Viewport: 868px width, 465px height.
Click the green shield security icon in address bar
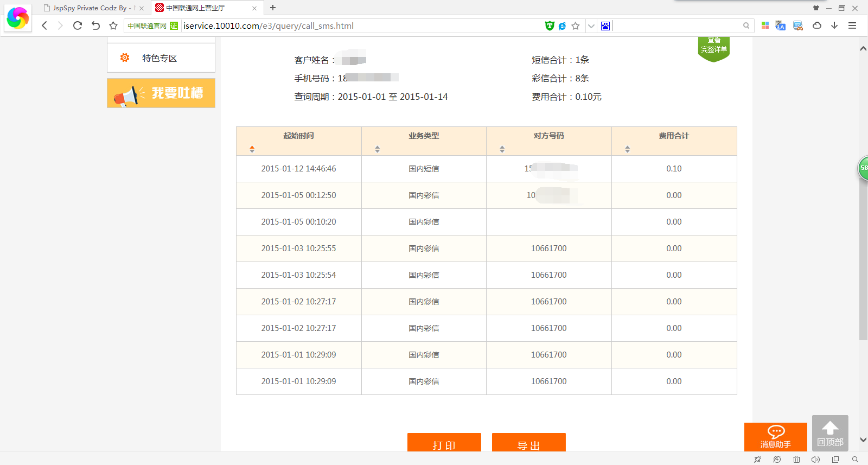point(550,26)
